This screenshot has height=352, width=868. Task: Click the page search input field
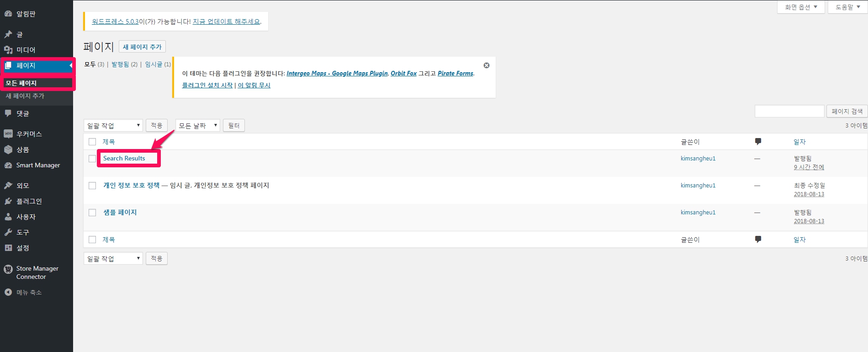coord(789,111)
